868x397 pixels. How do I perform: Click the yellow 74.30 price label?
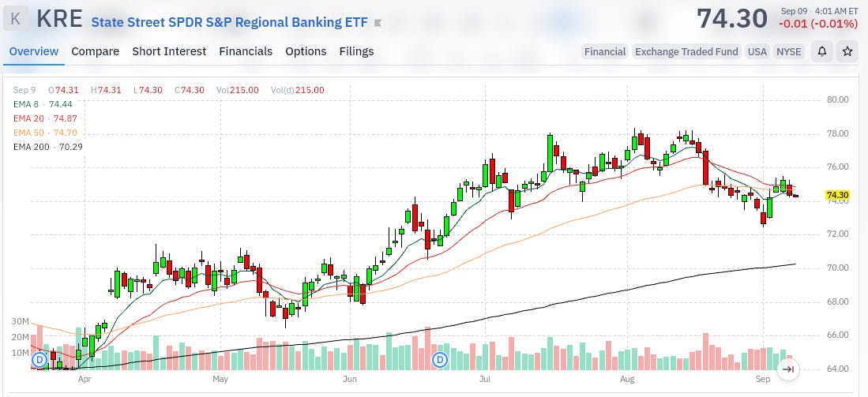[836, 195]
